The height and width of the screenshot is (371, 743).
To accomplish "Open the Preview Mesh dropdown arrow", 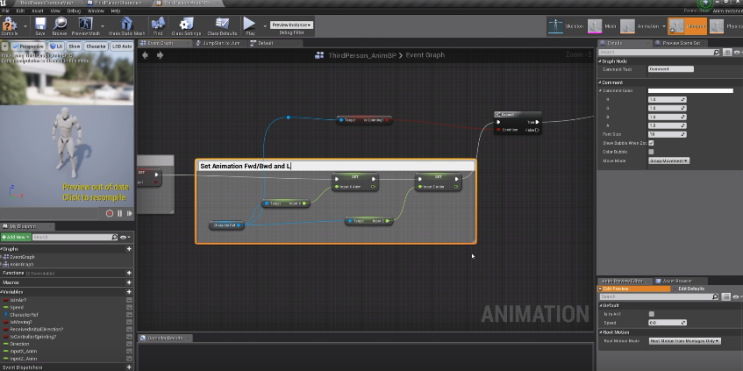I will pyautogui.click(x=103, y=25).
